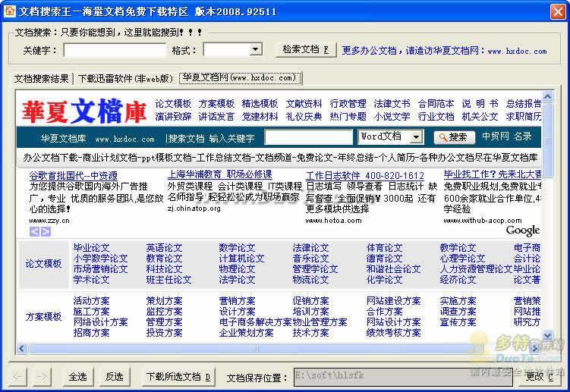Click the ad previous arrow icon
This screenshot has height=392, width=570.
34,231
